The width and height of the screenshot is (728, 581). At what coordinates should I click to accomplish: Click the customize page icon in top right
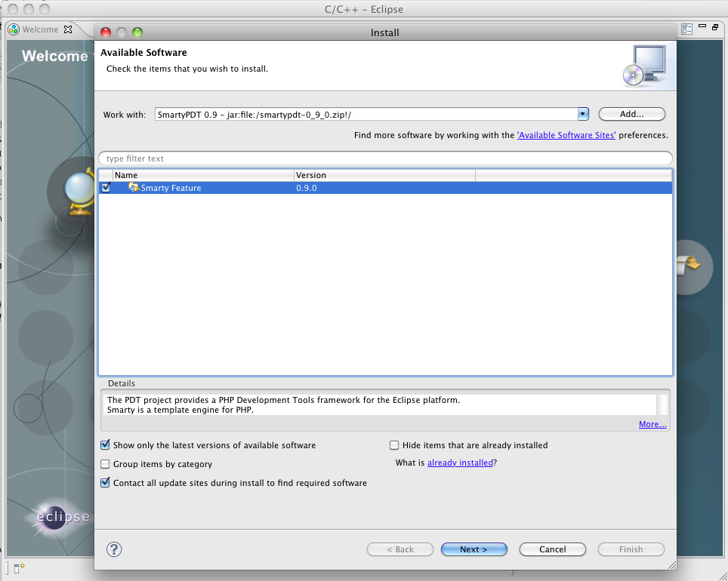coord(687,29)
